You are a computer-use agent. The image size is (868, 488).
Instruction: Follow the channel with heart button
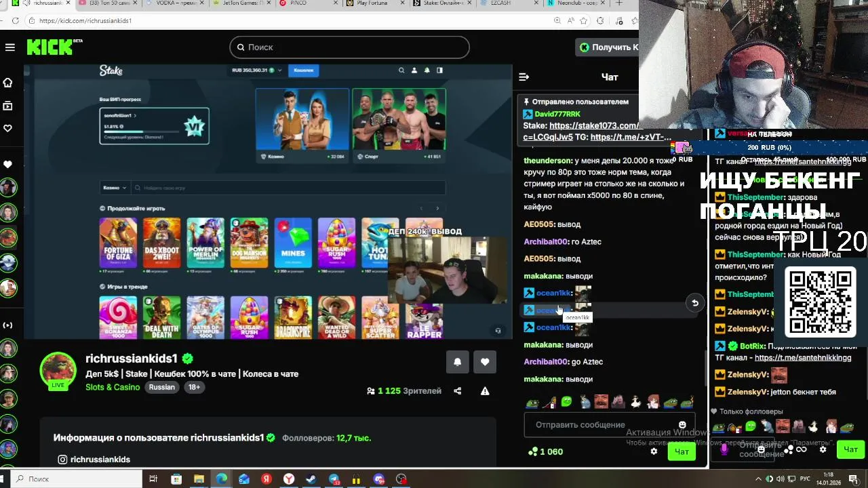point(485,362)
